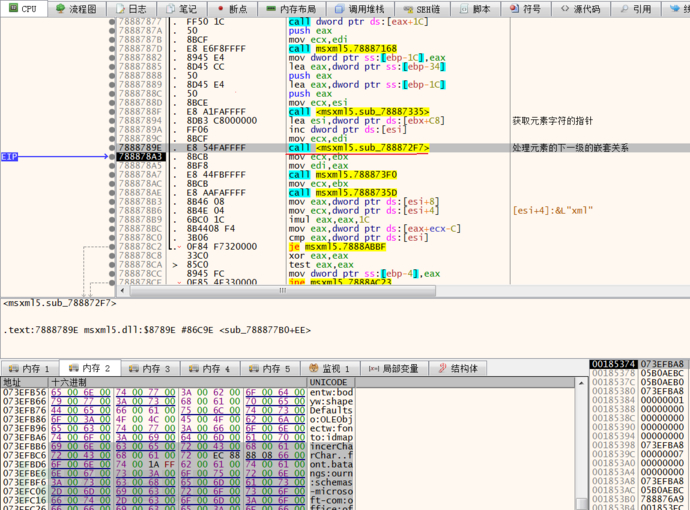Switch to the 日志 log tab
The width and height of the screenshot is (690, 510).
pyautogui.click(x=129, y=9)
